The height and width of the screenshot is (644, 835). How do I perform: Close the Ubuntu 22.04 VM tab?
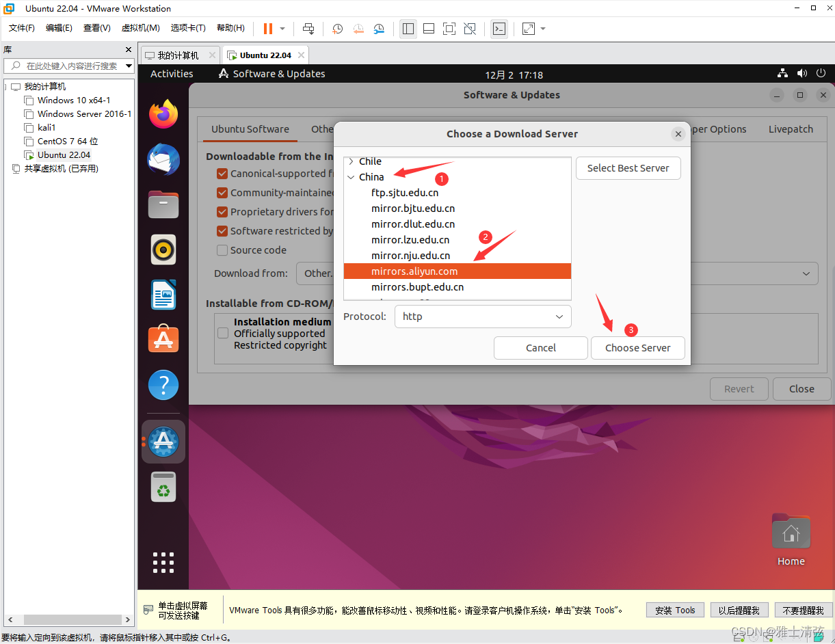(x=300, y=55)
